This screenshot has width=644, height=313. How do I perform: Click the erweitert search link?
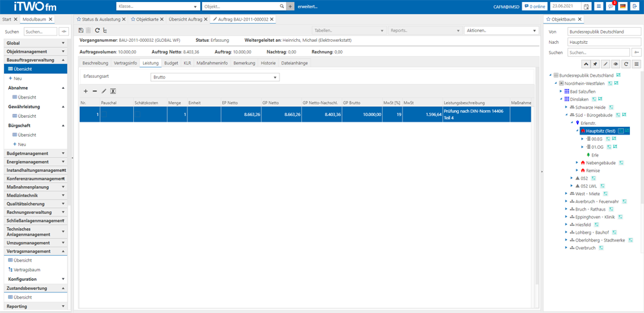pos(308,6)
